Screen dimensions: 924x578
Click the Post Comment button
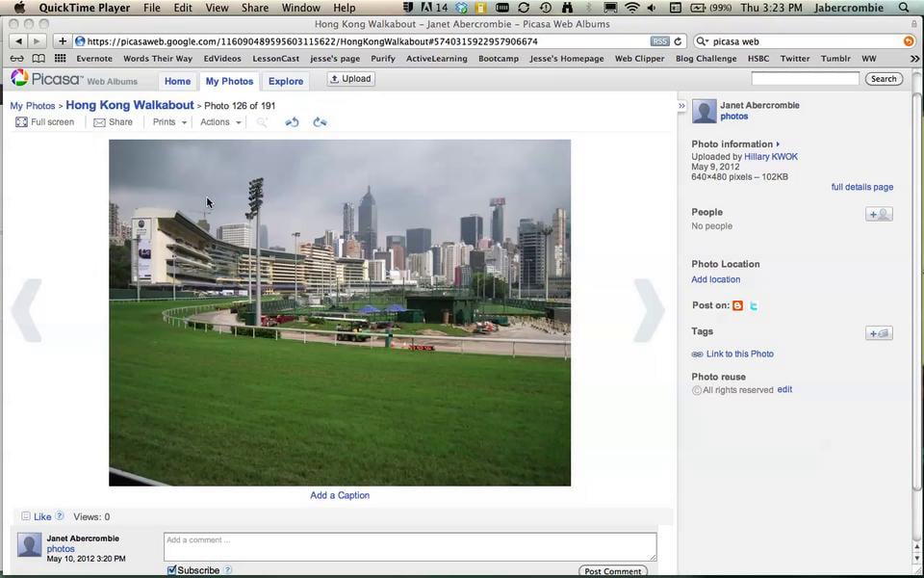click(x=613, y=571)
